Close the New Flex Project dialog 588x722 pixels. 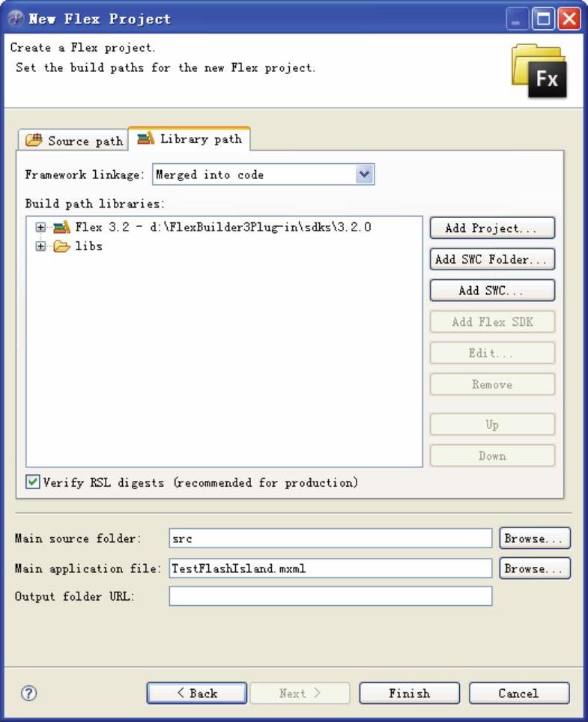(569, 19)
